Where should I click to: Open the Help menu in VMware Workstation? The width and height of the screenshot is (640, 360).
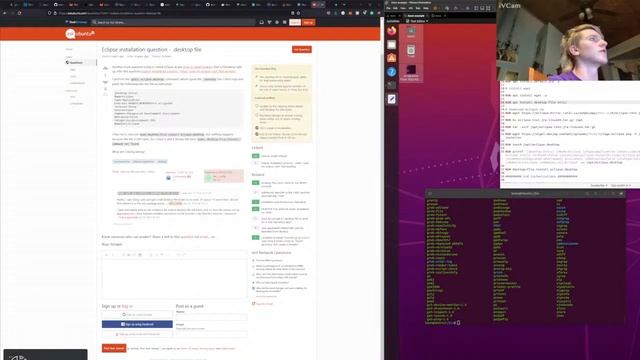426,8
